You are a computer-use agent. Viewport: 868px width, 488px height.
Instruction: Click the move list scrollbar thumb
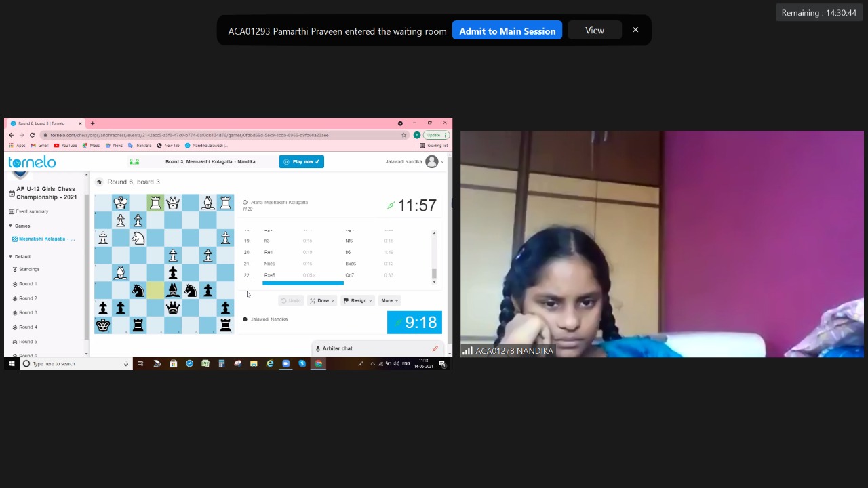click(x=434, y=274)
